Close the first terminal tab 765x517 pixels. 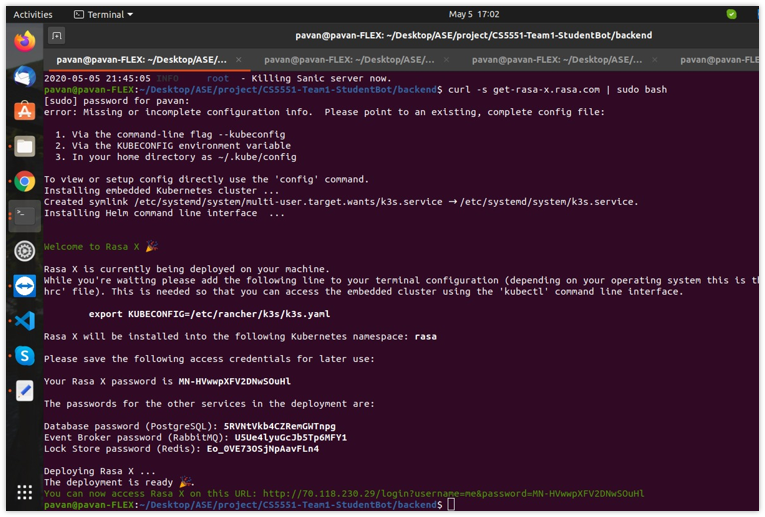pos(239,60)
